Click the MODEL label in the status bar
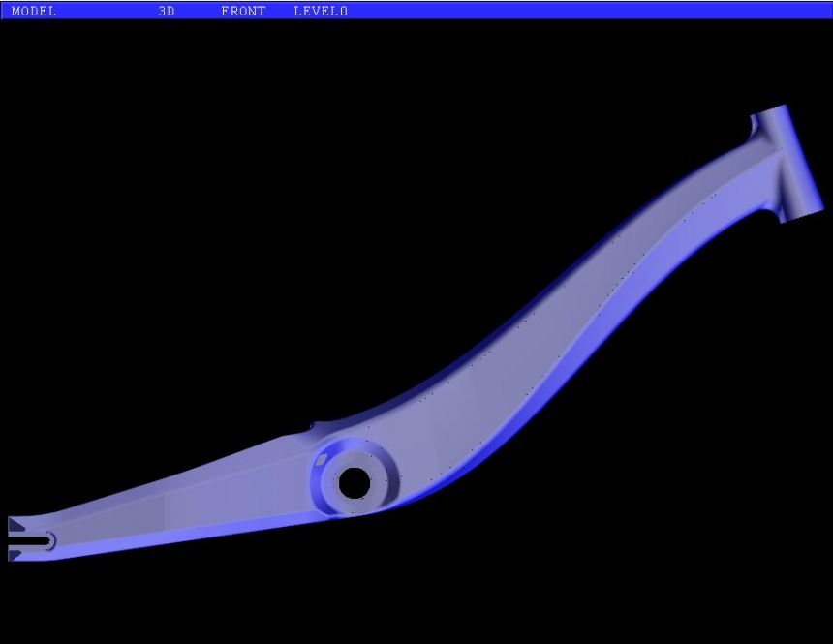This screenshot has height=644, width=833. click(34, 11)
